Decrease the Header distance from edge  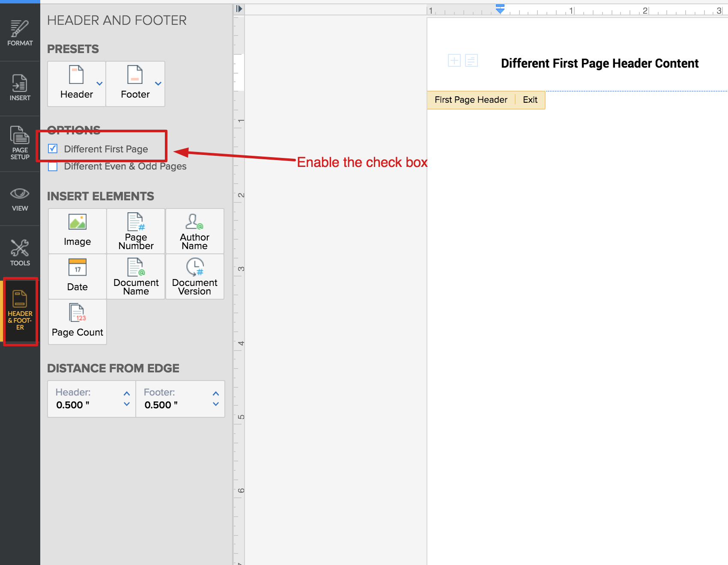click(x=127, y=404)
